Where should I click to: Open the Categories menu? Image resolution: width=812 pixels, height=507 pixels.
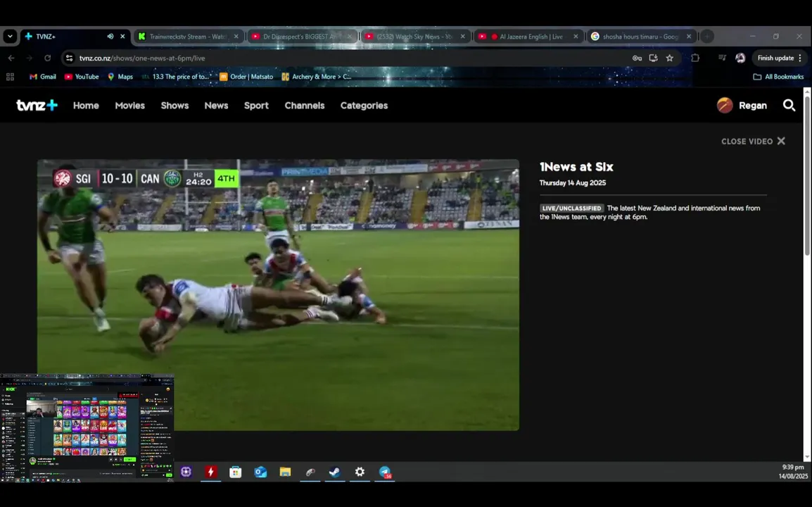(x=364, y=105)
